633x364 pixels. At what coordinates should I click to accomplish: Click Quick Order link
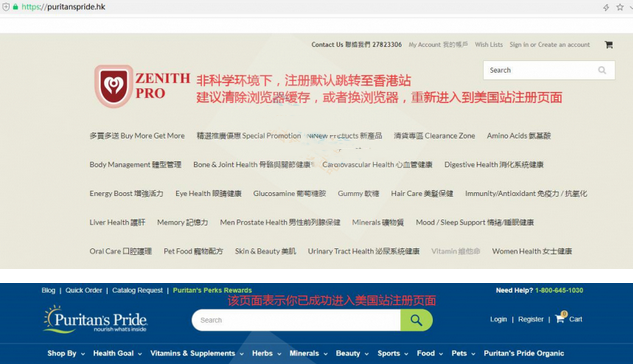[84, 290]
